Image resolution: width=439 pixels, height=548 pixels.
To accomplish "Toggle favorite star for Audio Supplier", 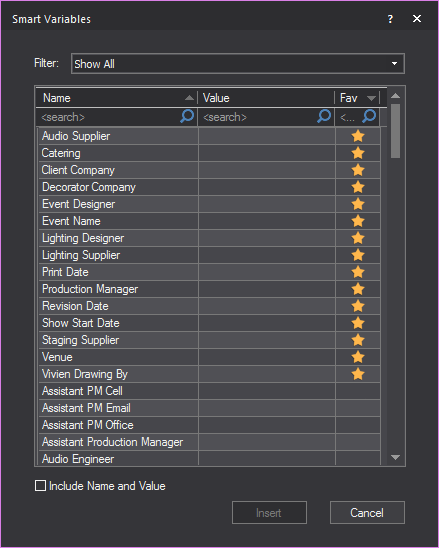I will pyautogui.click(x=358, y=136).
